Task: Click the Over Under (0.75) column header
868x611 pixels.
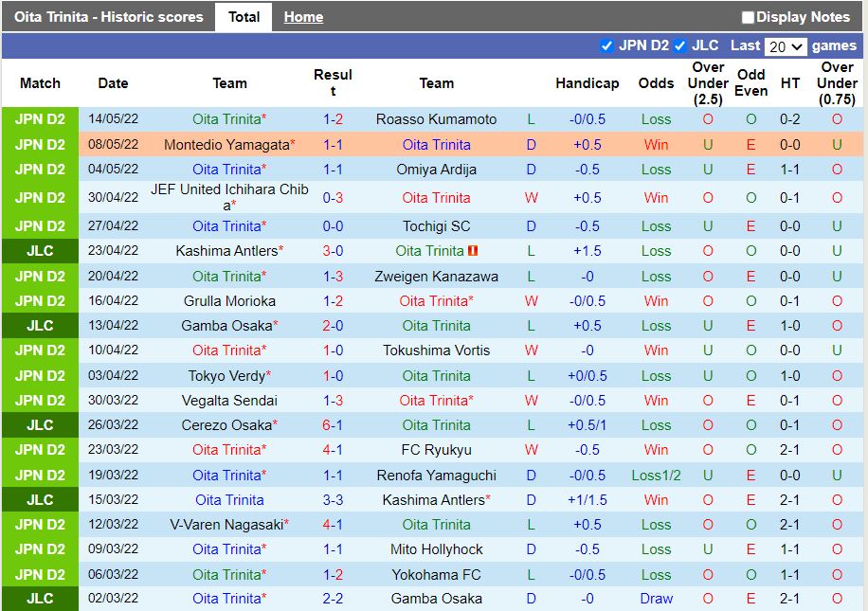Action: (837, 83)
